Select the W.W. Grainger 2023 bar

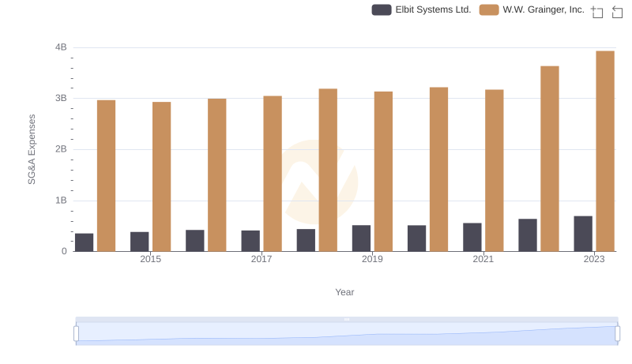coord(605,151)
